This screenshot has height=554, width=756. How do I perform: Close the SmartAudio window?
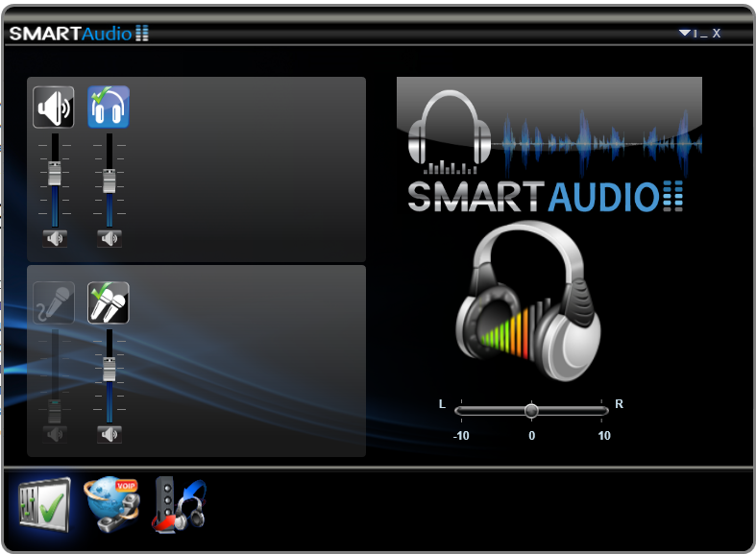point(717,34)
